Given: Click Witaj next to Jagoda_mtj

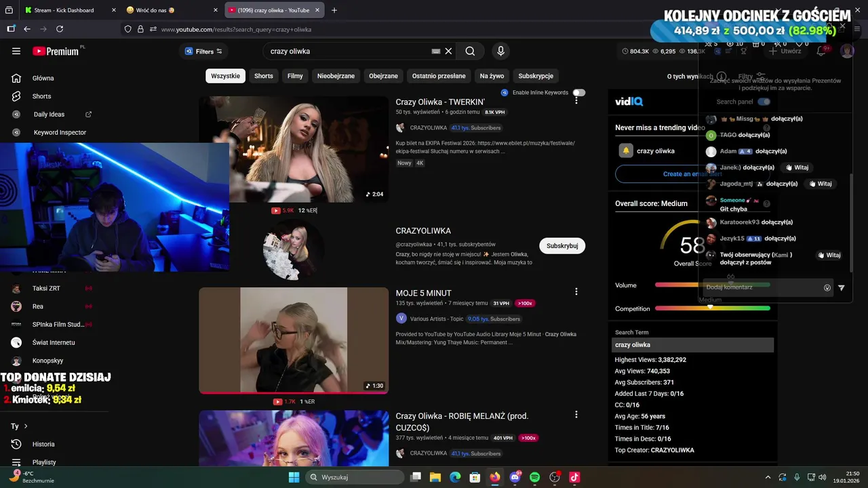Looking at the screenshot, I should click(x=820, y=184).
